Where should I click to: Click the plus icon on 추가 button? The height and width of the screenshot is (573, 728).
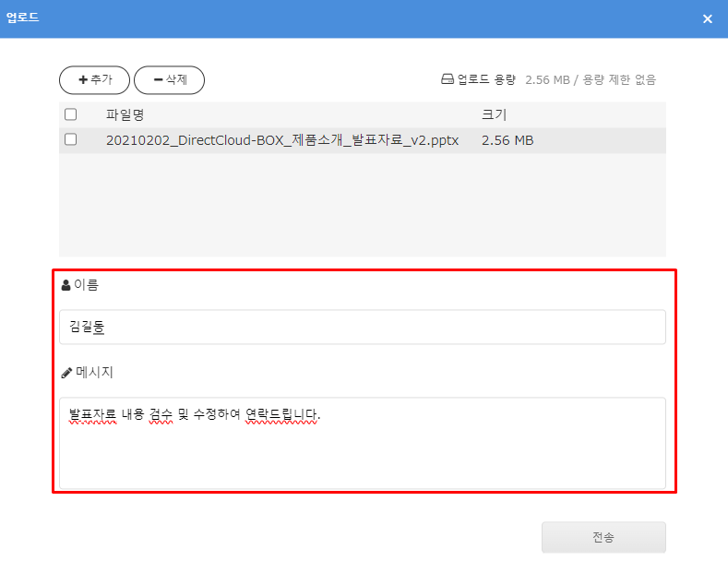pyautogui.click(x=83, y=80)
